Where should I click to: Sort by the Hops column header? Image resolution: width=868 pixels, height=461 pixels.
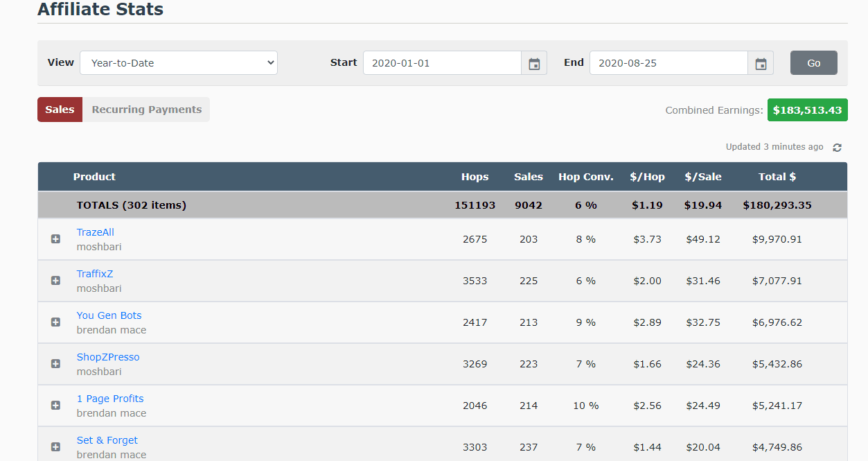pos(475,177)
